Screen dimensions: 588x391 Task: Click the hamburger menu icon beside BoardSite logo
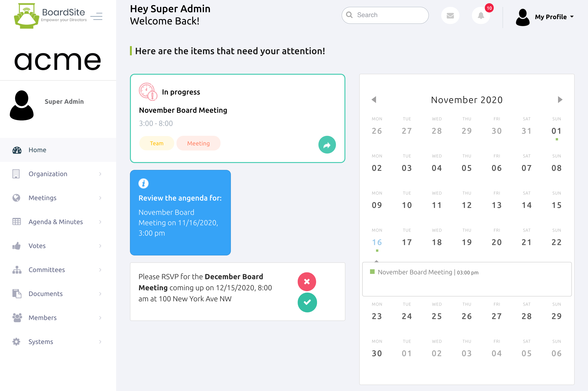coord(96,16)
